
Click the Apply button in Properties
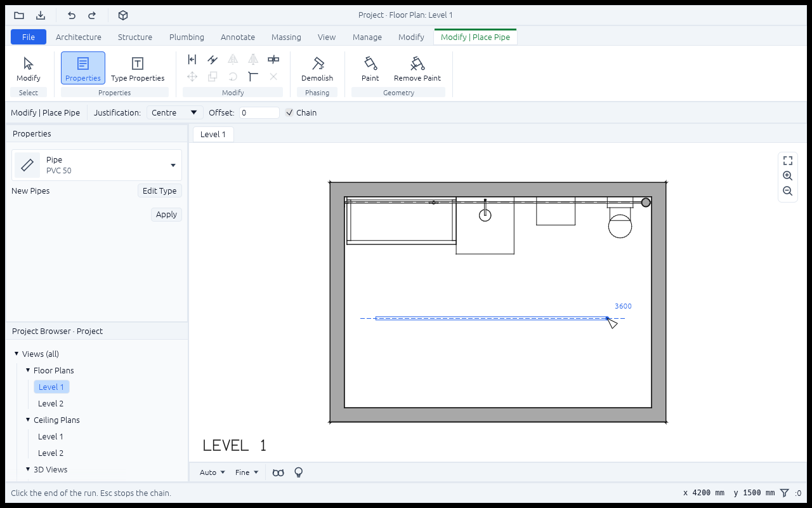(x=166, y=215)
